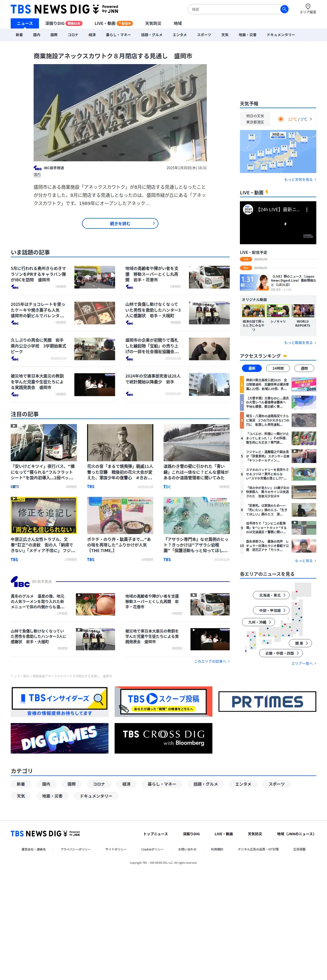Click the sunny weather icon for 東京都港区

281,119
